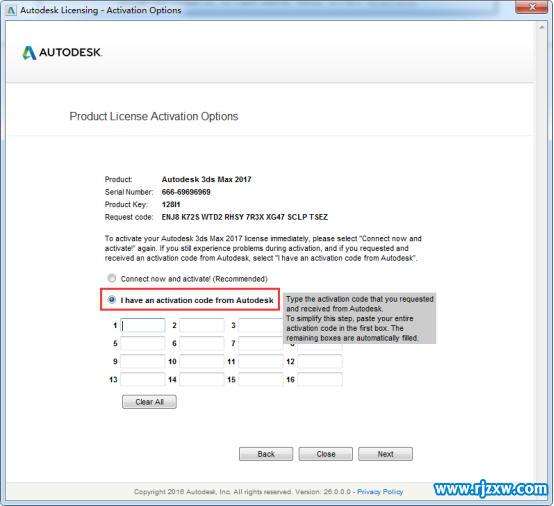The width and height of the screenshot is (554, 506).
Task: Click the product key '128I1'
Action: coord(171,204)
